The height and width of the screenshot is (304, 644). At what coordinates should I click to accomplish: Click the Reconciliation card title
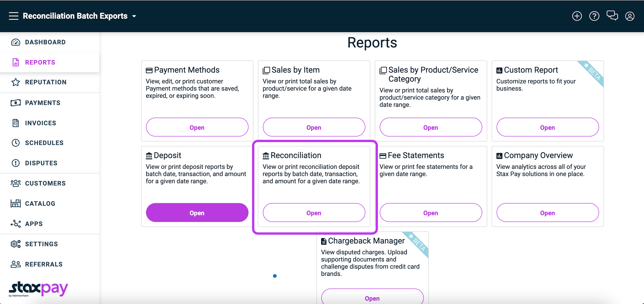coord(296,155)
